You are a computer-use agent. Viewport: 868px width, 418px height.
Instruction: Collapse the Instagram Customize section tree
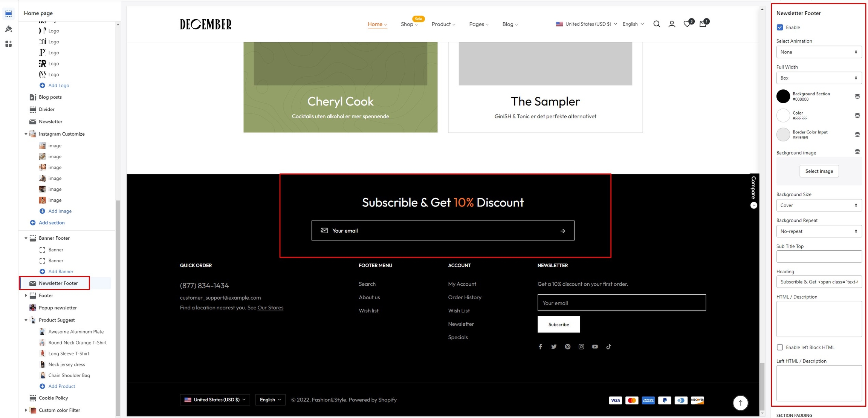click(x=26, y=134)
